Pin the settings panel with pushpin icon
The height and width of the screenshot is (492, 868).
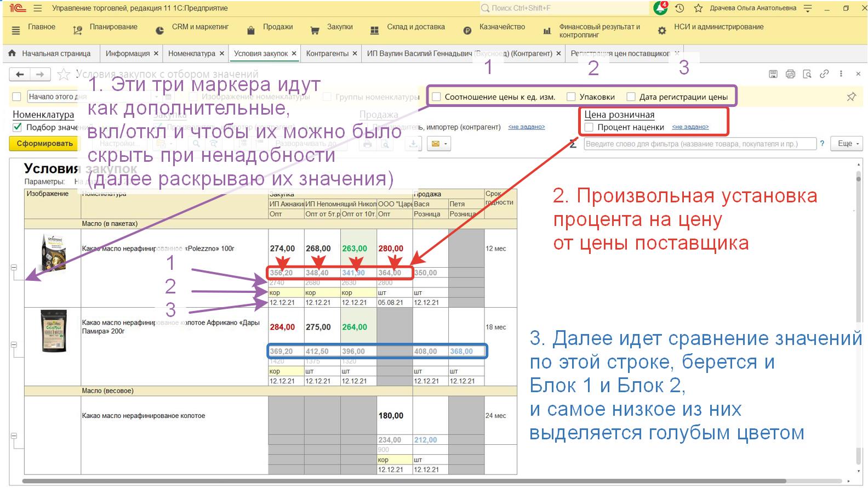[x=851, y=97]
